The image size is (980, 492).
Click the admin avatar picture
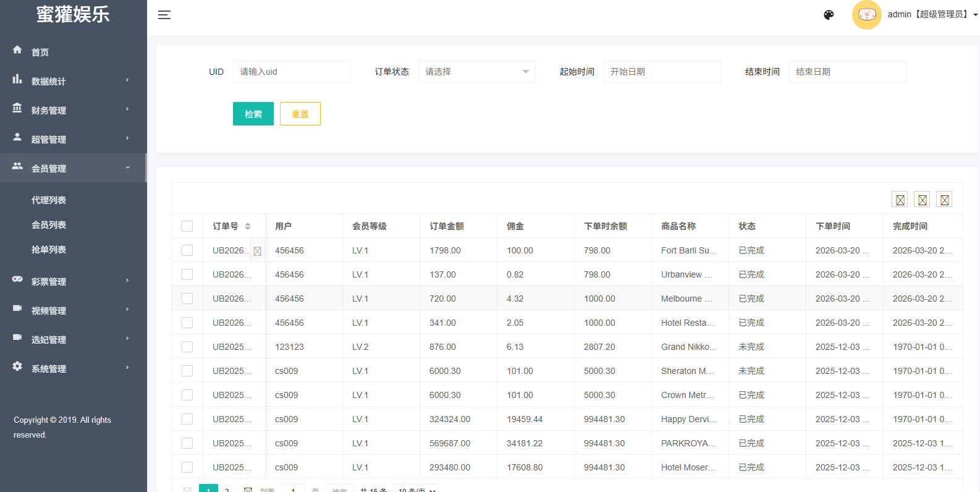click(x=866, y=15)
